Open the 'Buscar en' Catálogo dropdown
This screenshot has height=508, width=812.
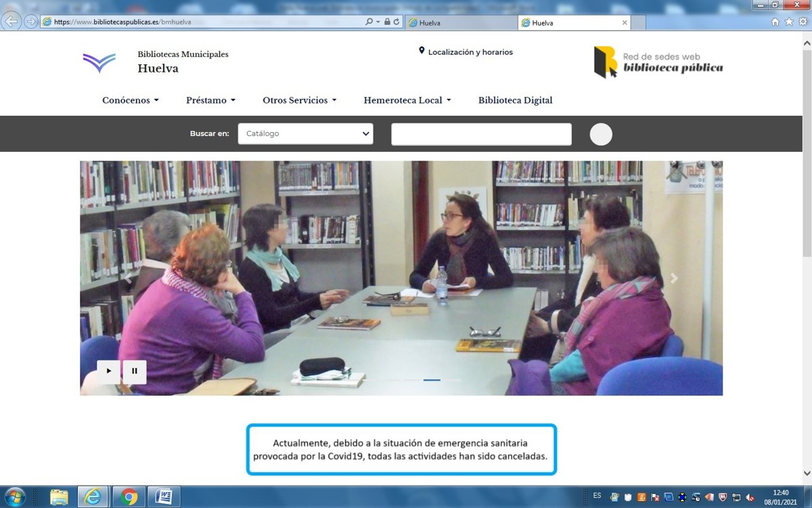pos(305,134)
